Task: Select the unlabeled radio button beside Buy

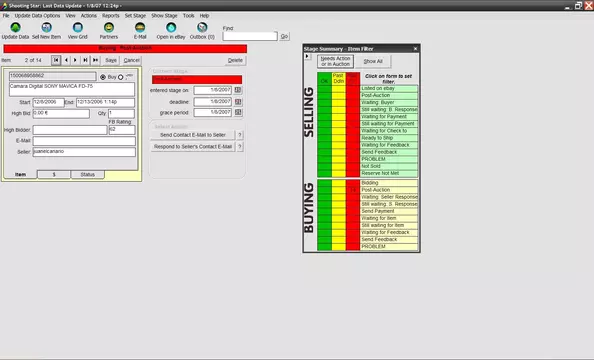Action: click(x=120, y=77)
